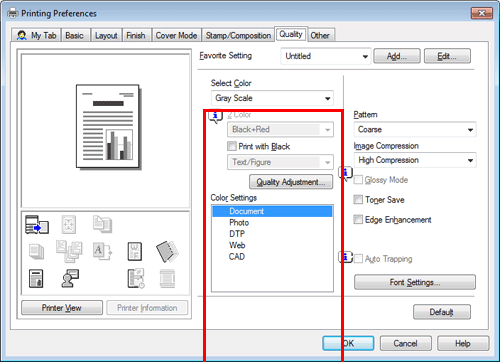Toggle the Auto Trapping checkbox

(x=358, y=259)
